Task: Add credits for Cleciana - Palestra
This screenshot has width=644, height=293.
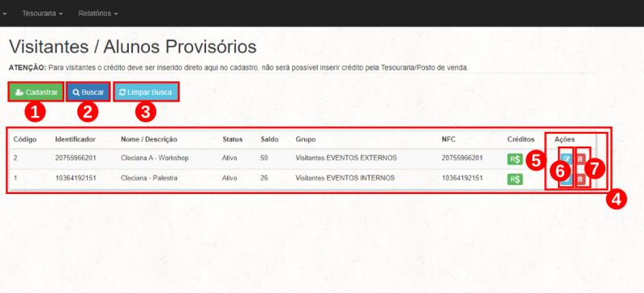Action: (x=515, y=180)
